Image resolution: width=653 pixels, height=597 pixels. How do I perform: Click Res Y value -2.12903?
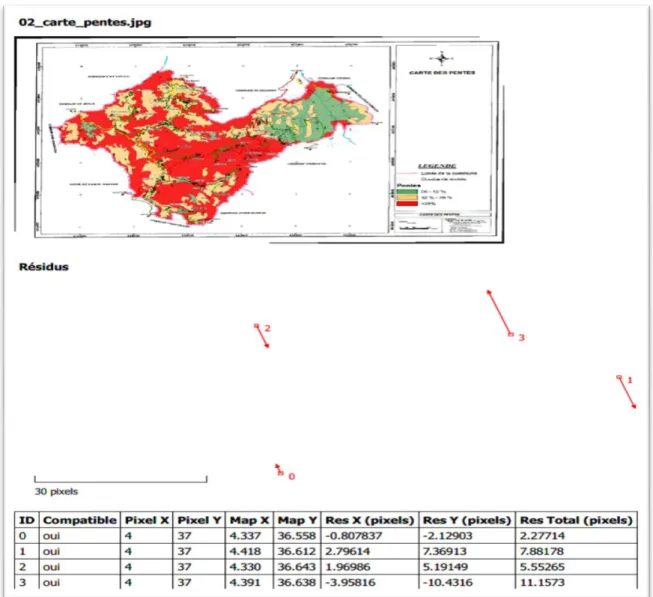(448, 536)
